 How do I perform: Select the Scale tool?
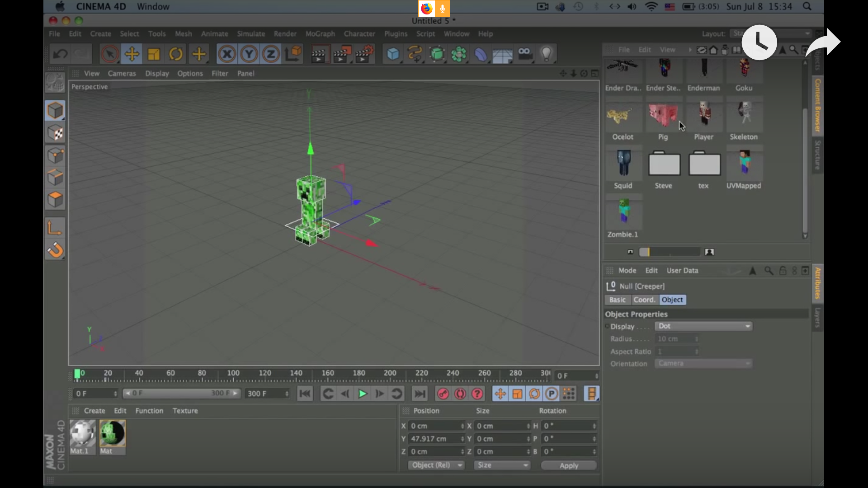click(154, 54)
